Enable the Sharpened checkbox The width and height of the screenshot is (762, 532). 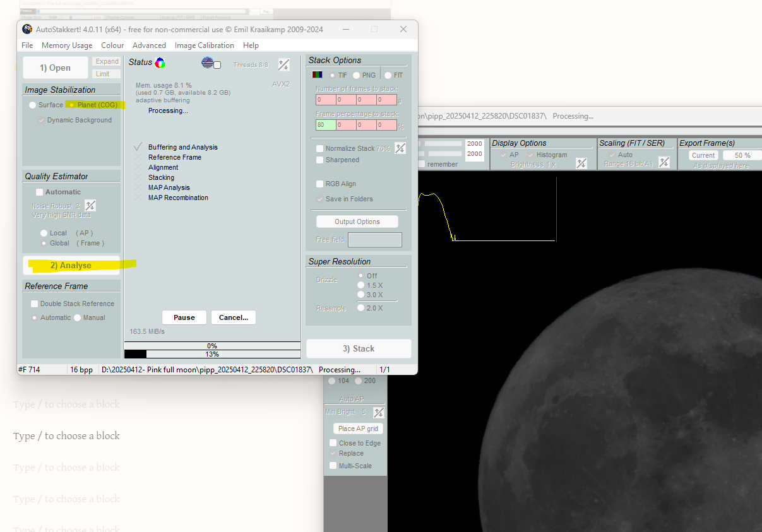point(319,160)
